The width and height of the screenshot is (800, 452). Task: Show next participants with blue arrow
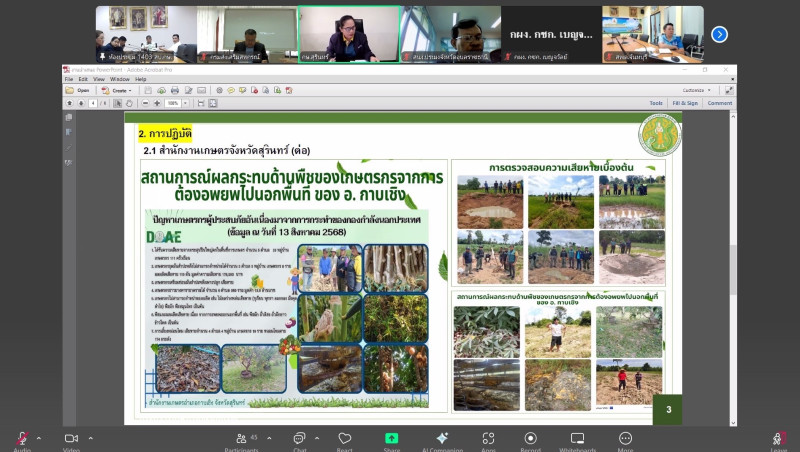point(719,34)
